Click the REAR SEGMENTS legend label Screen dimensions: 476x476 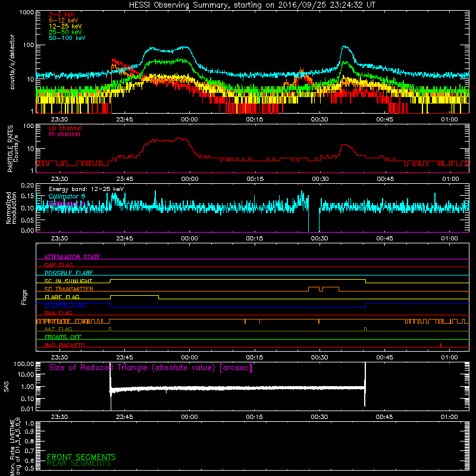coord(79,464)
